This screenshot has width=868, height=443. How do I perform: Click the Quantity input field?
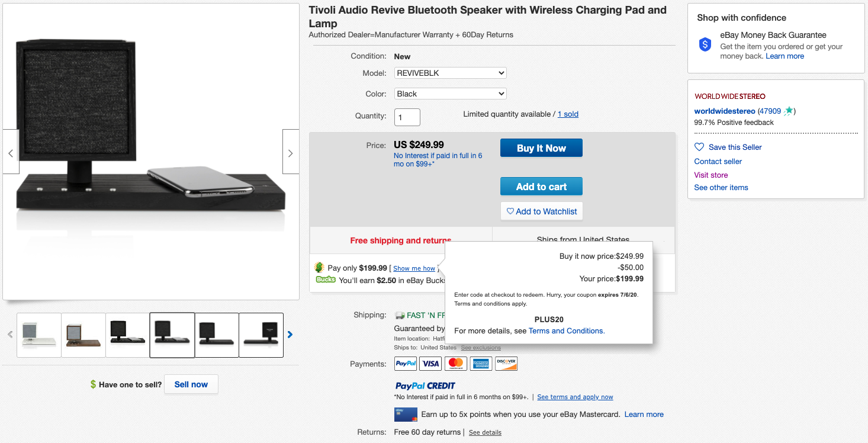(x=407, y=117)
